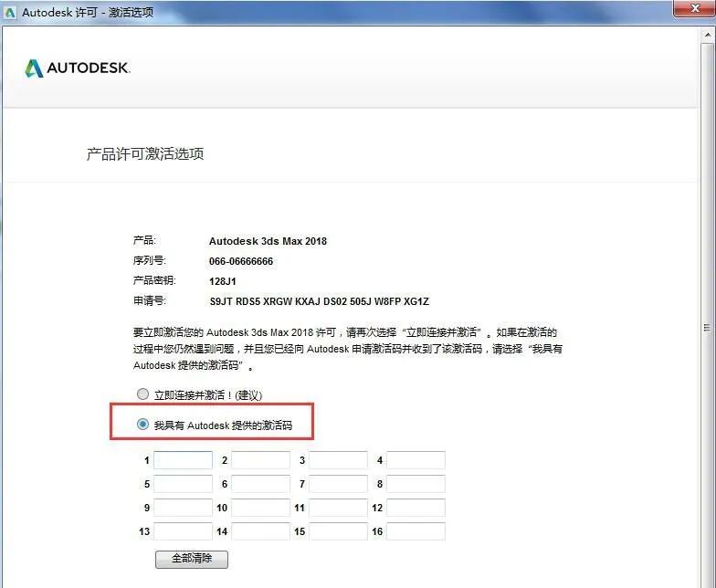The image size is (716, 588).
Task: Click activation code field 3
Action: point(338,460)
